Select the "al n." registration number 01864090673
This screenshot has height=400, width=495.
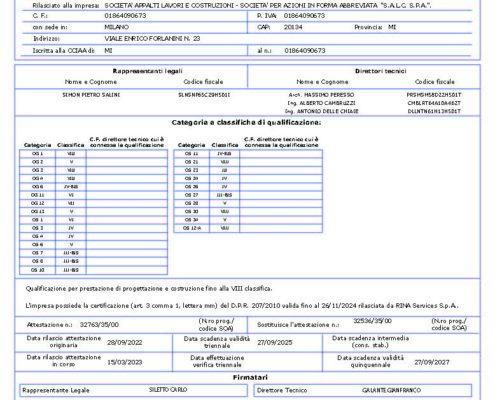click(305, 50)
